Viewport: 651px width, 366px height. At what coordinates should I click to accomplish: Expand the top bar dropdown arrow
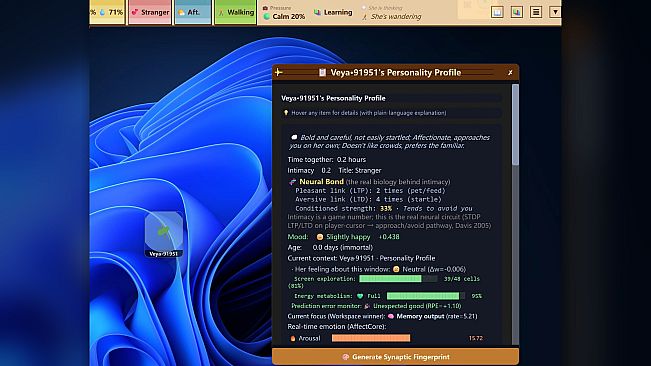555,12
